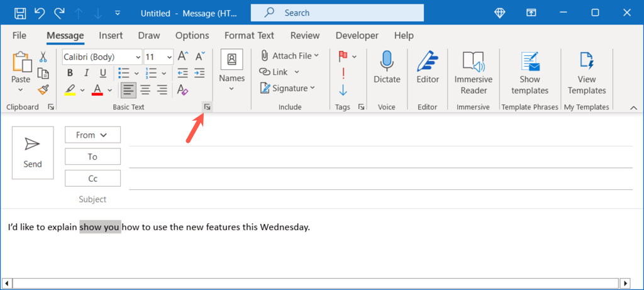Open the Names address book button
The width and height of the screenshot is (644, 290).
231,70
